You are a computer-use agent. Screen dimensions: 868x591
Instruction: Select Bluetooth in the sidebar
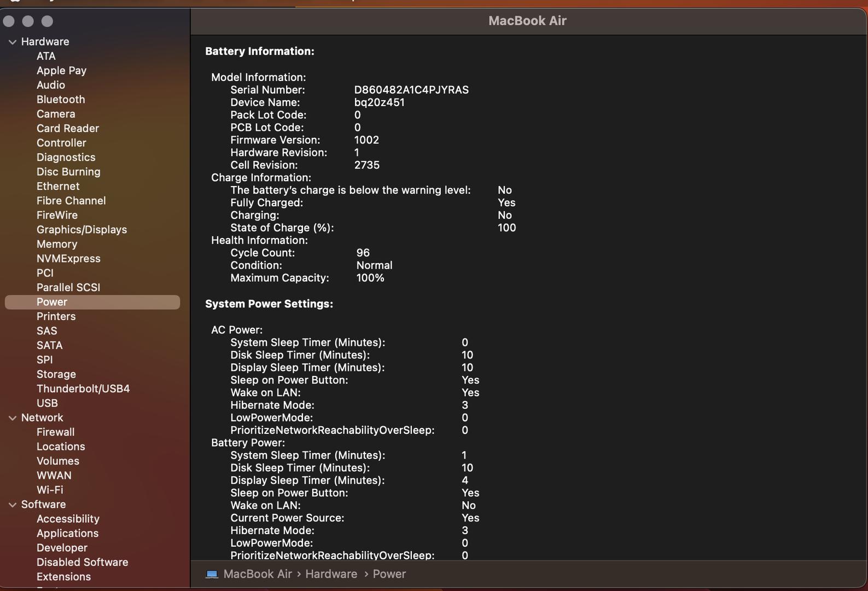pos(61,100)
